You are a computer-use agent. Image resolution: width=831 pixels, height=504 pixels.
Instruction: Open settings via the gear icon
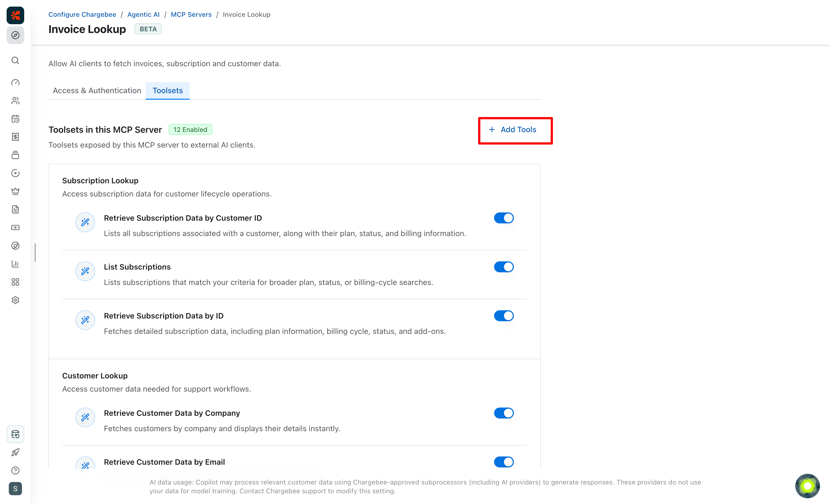point(15,300)
